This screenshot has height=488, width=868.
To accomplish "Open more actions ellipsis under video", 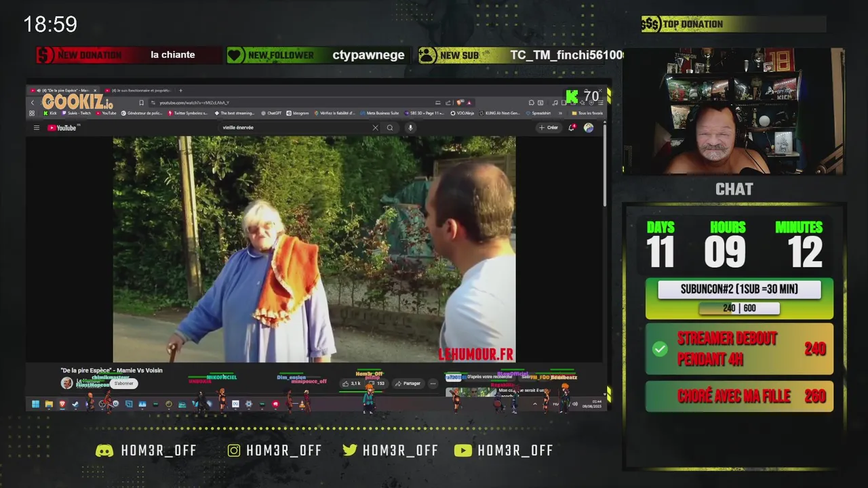I will 433,384.
